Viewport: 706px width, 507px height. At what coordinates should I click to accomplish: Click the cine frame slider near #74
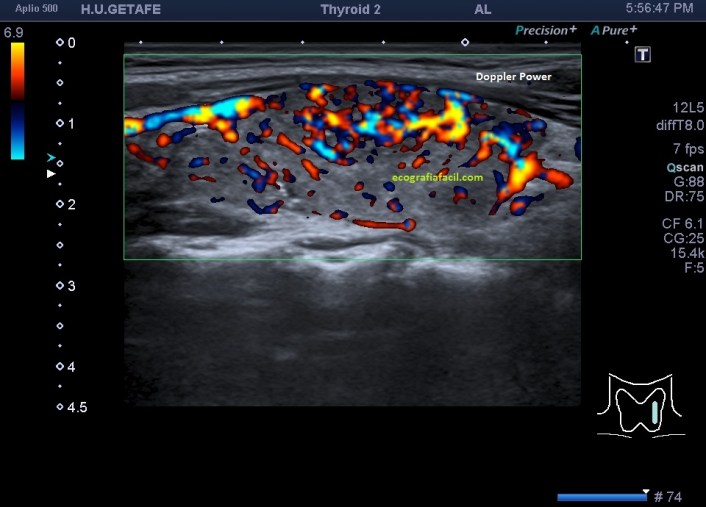602,496
